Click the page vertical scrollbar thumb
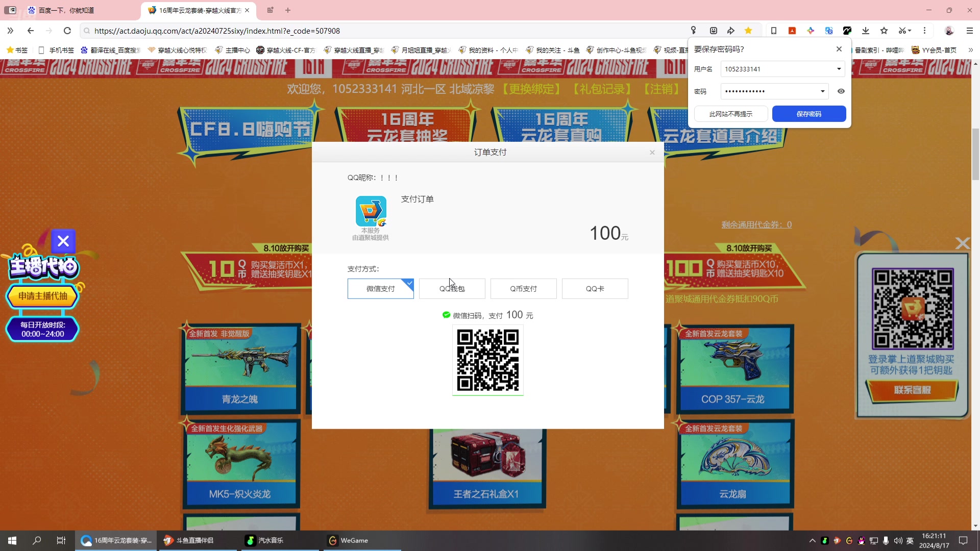Image resolution: width=980 pixels, height=551 pixels. (975, 154)
